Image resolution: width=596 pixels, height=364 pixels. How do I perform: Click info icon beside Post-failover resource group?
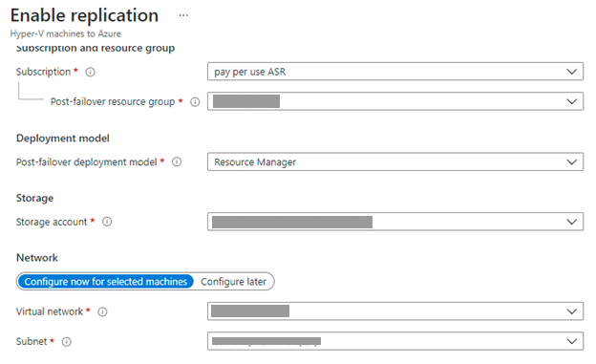coord(195,102)
